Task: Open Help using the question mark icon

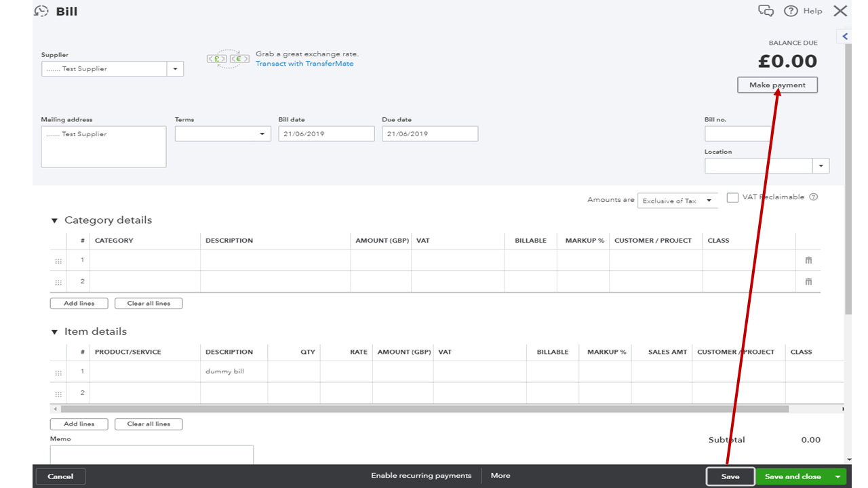Action: pos(791,11)
